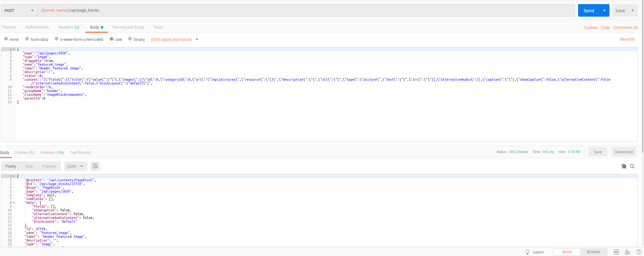Switch response view to Pretty

11,166
